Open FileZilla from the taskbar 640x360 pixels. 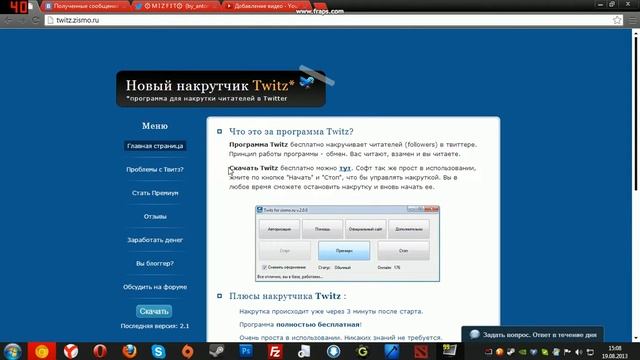pyautogui.click(x=275, y=351)
